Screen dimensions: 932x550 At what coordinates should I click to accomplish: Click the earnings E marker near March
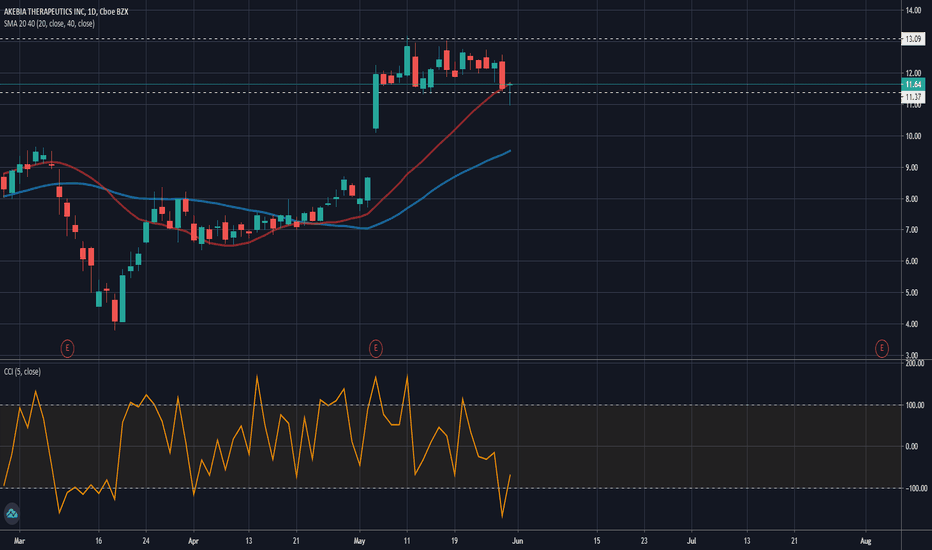67,348
